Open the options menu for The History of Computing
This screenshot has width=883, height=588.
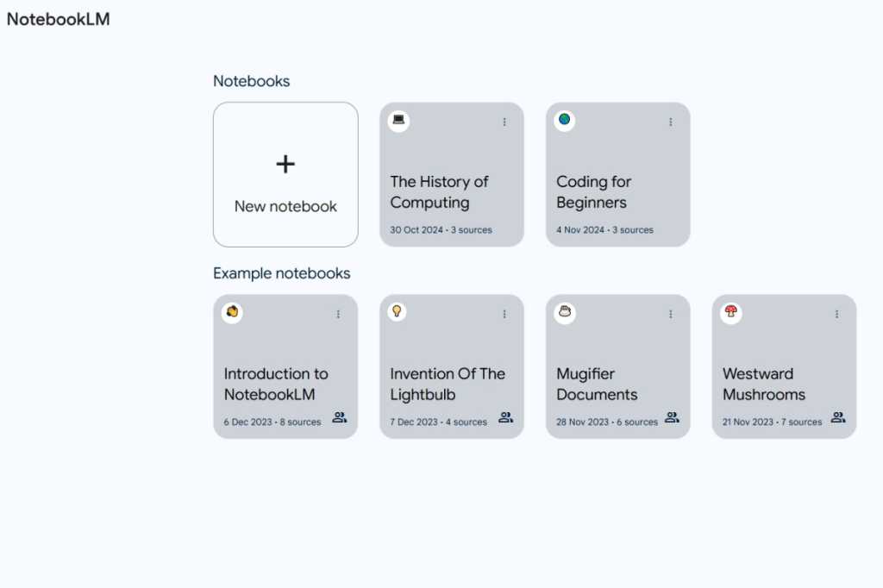coord(504,122)
